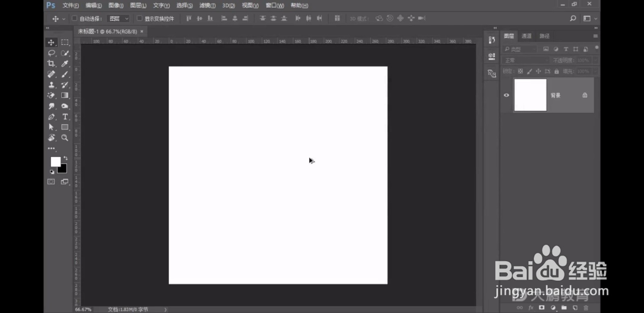This screenshot has width=644, height=313.
Task: Toggle lock all padlock icon
Action: coord(557,71)
